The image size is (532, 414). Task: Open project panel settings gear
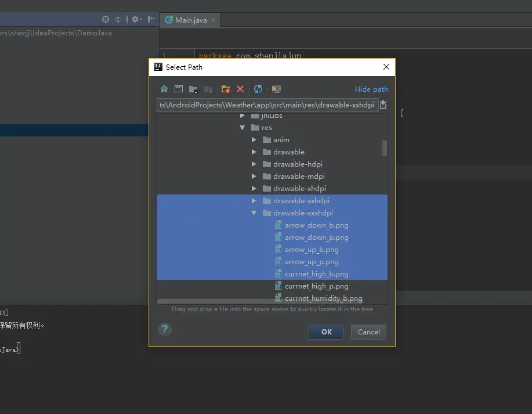137,19
